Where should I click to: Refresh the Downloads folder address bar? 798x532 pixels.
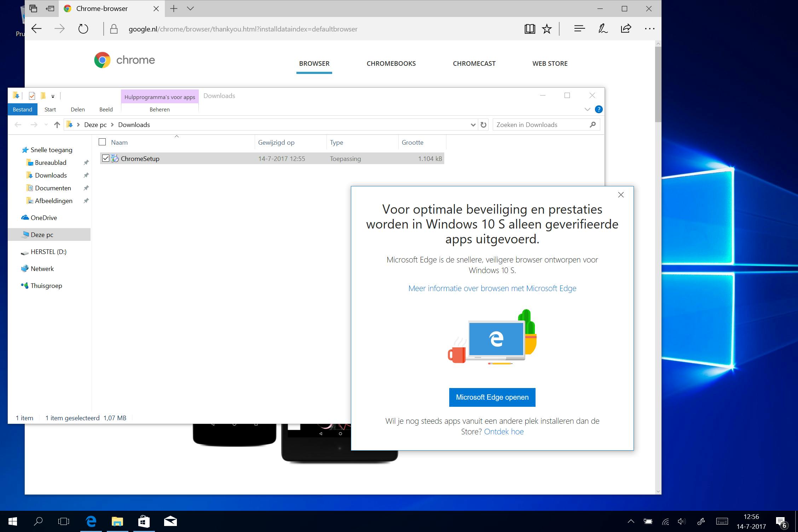(x=484, y=125)
